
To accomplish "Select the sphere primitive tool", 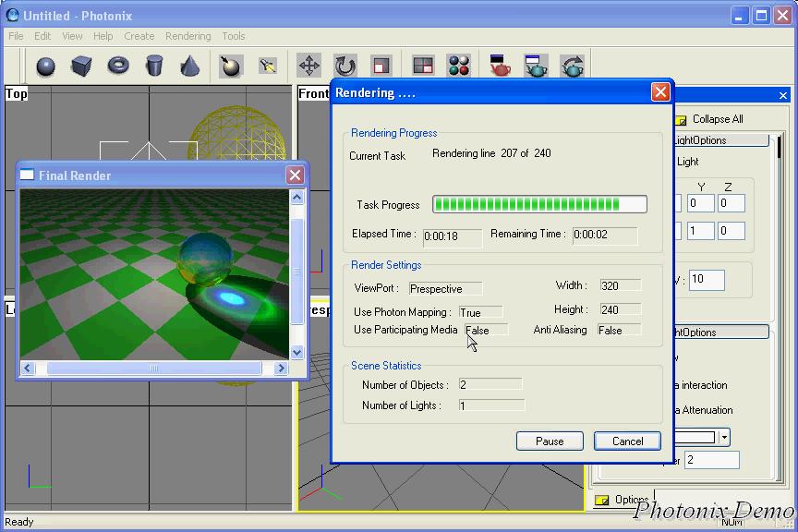I will 45,66.
